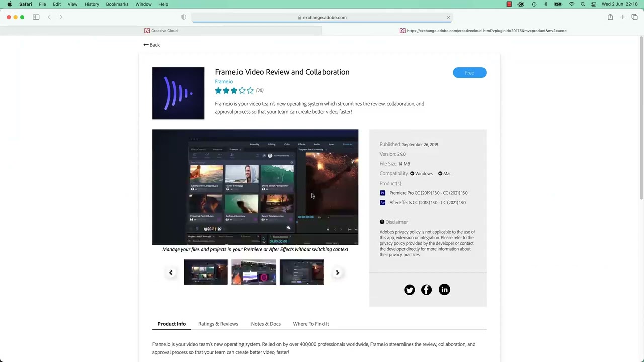Open the Safari menu

click(26, 4)
